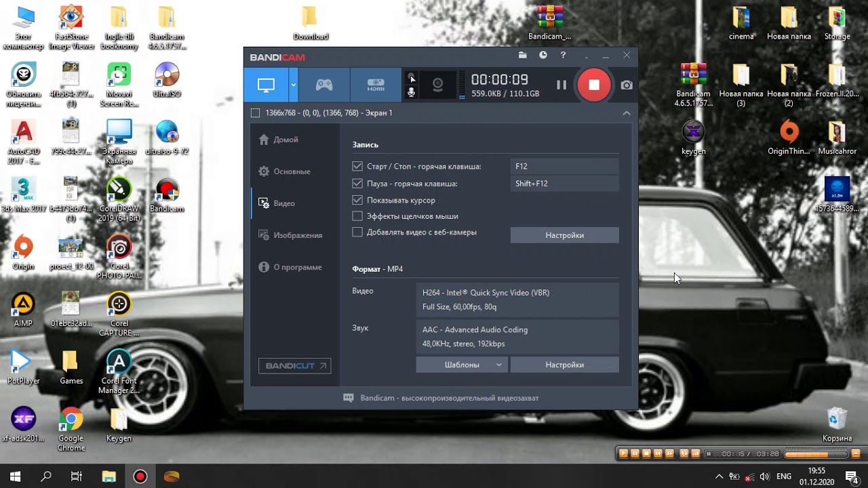The height and width of the screenshot is (488, 868).
Task: Expand the mini player with eject arrow
Action: [x=856, y=453]
